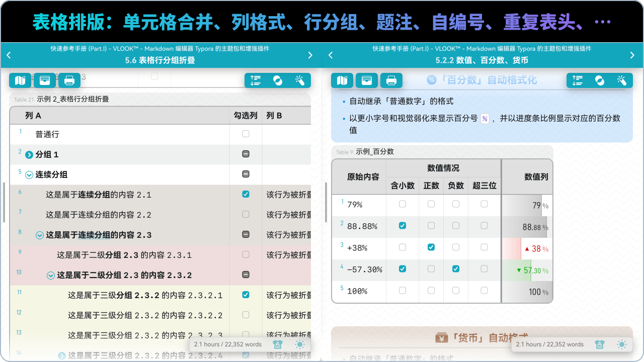The width and height of the screenshot is (644, 362).
Task: Click chapter title 5.6 表格行分组折叠
Action: 160,60
